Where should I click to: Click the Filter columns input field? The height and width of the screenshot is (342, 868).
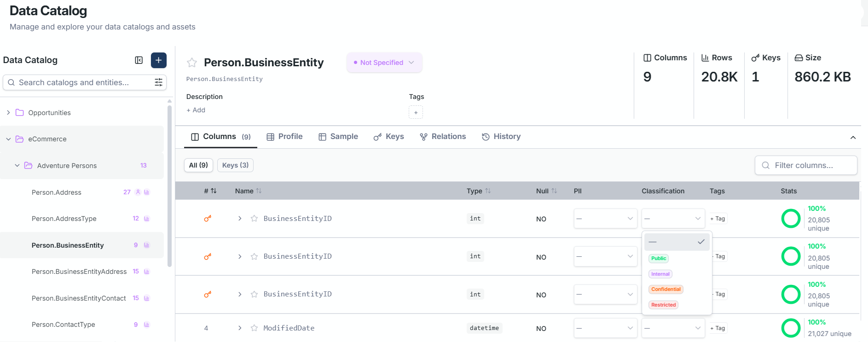click(x=806, y=165)
